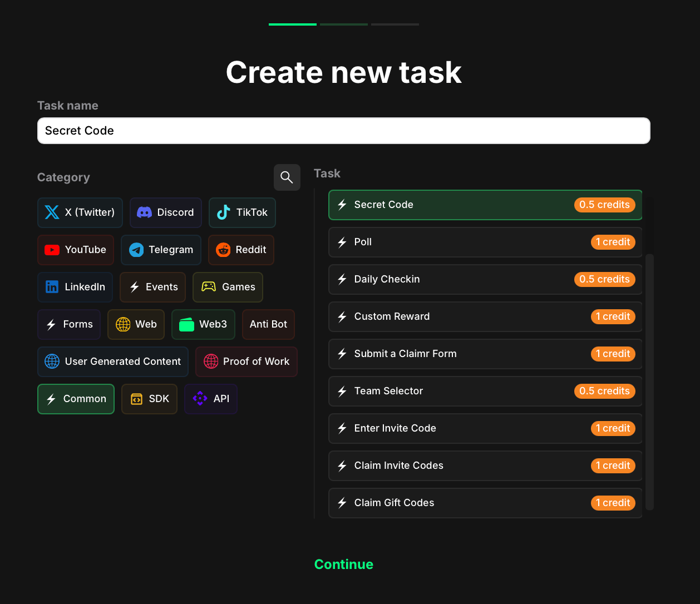Viewport: 700px width, 604px height.
Task: Select the API category
Action: [x=211, y=399]
